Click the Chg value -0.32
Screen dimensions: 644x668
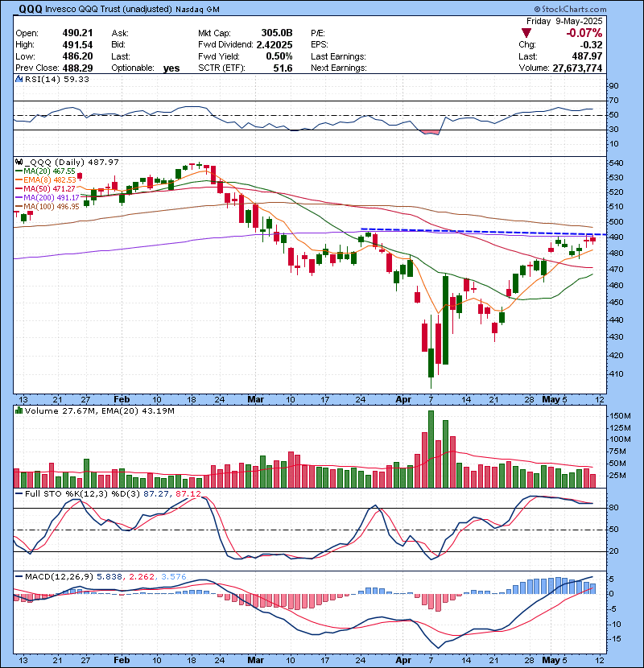coord(591,45)
